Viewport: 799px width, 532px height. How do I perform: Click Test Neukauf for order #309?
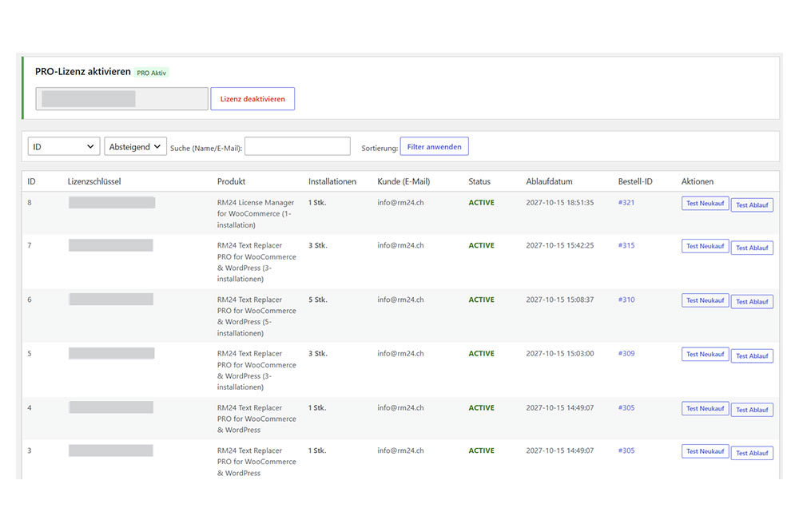pyautogui.click(x=706, y=354)
